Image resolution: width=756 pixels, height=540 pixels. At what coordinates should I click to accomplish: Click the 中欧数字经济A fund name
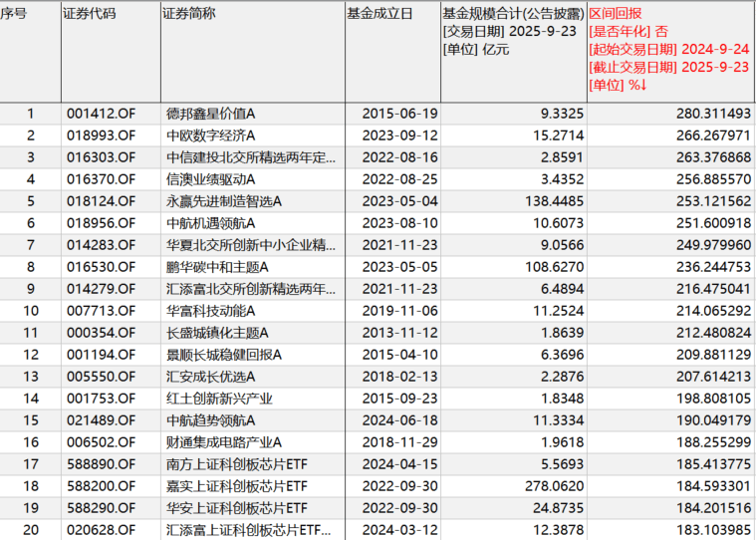click(x=210, y=135)
